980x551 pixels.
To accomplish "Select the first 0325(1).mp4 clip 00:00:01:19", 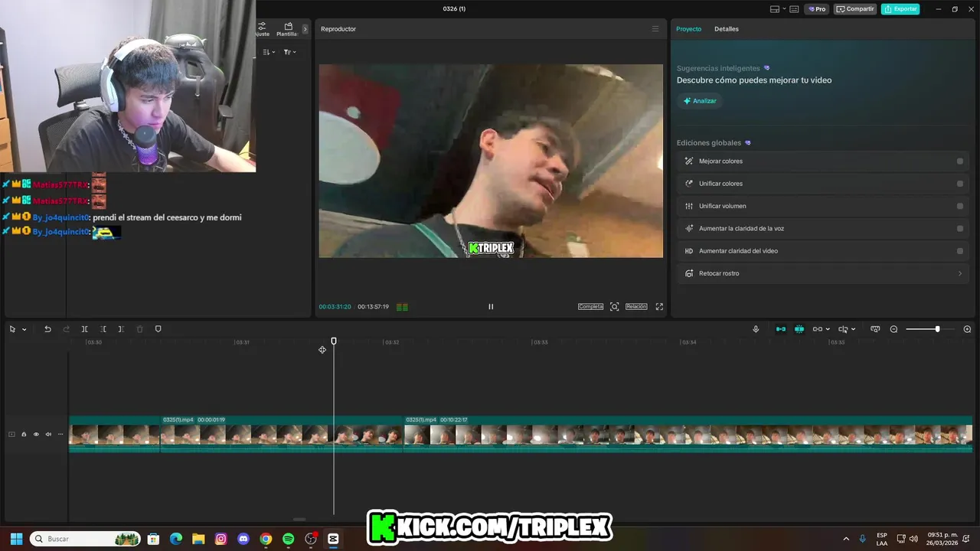I will click(281, 433).
